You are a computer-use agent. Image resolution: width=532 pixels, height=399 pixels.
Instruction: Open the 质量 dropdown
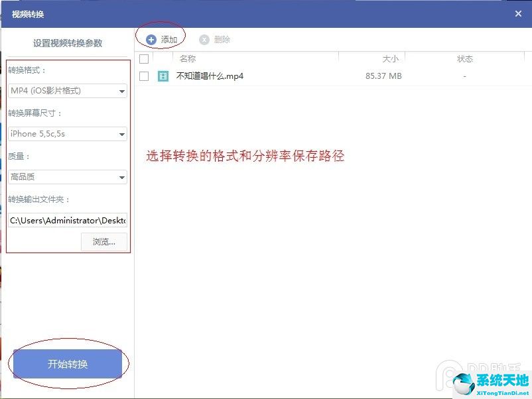point(67,177)
